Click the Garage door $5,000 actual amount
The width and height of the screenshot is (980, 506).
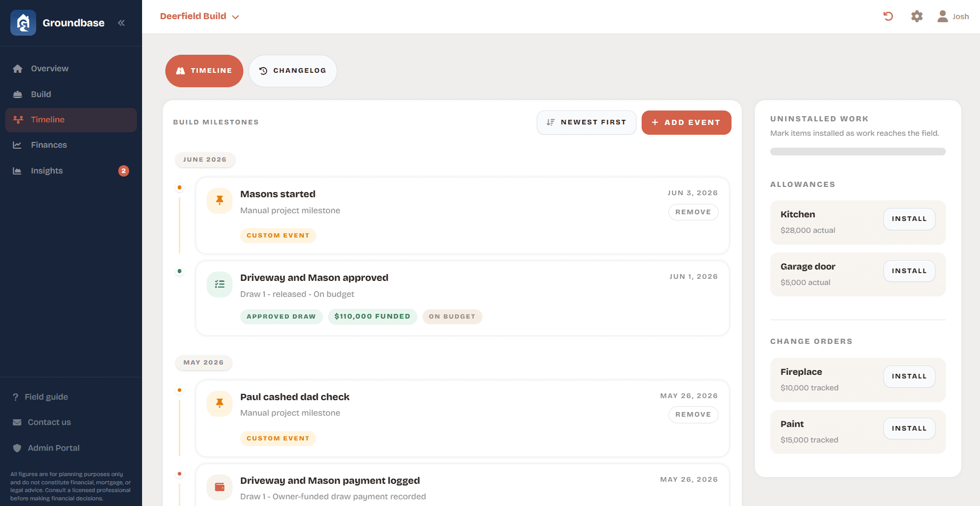click(x=805, y=282)
